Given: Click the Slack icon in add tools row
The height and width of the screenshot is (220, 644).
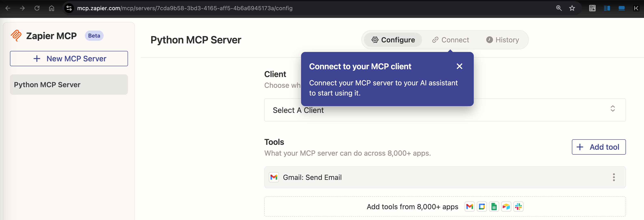Looking at the screenshot, I should pos(518,207).
